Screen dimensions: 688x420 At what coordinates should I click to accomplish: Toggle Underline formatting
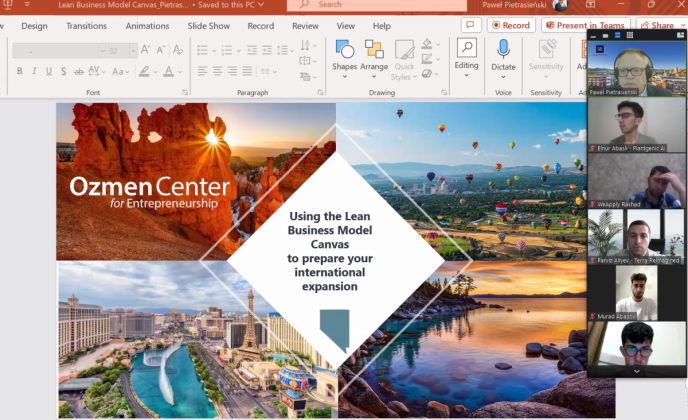(x=49, y=71)
